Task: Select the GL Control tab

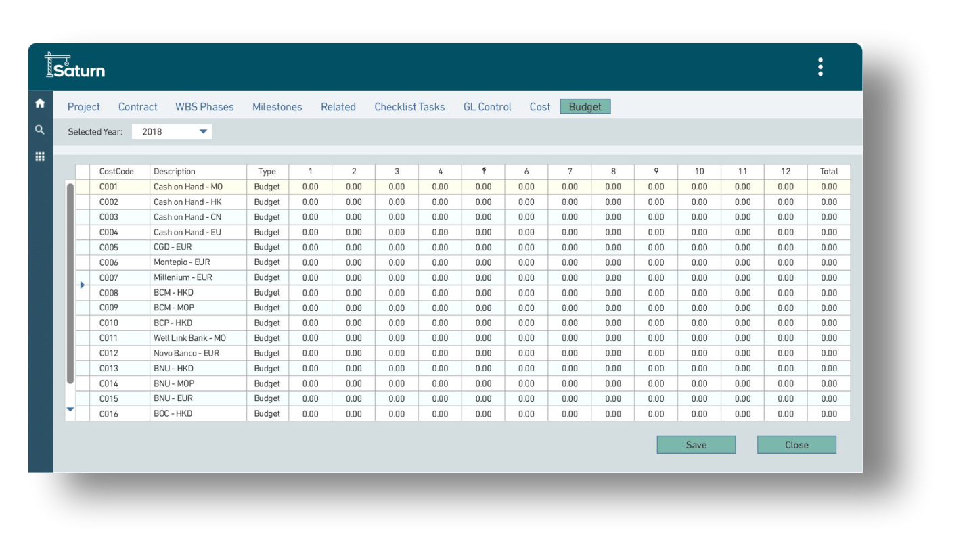Action: point(487,107)
